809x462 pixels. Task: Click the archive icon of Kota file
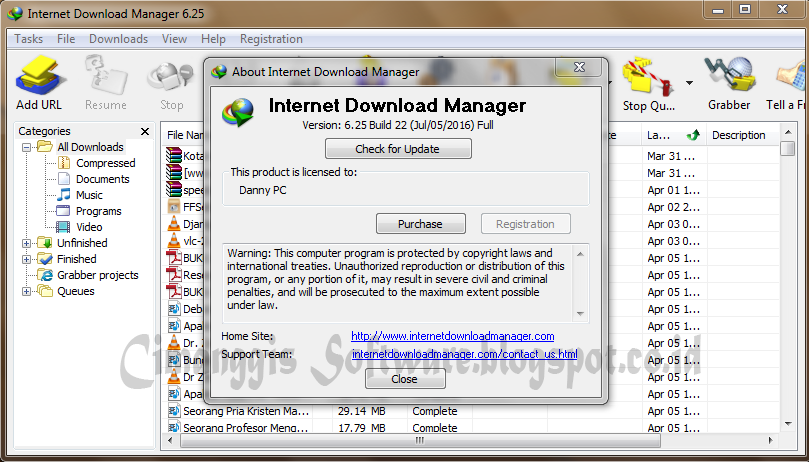coord(174,155)
